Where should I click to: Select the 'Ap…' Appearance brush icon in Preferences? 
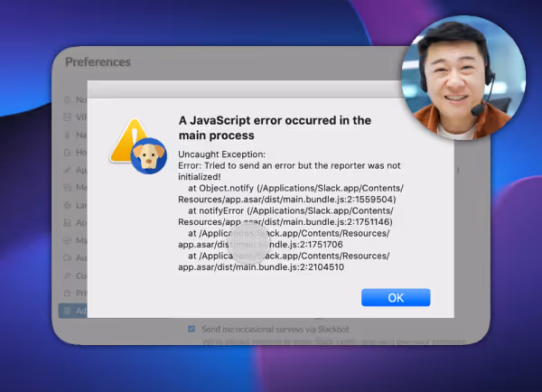point(68,170)
